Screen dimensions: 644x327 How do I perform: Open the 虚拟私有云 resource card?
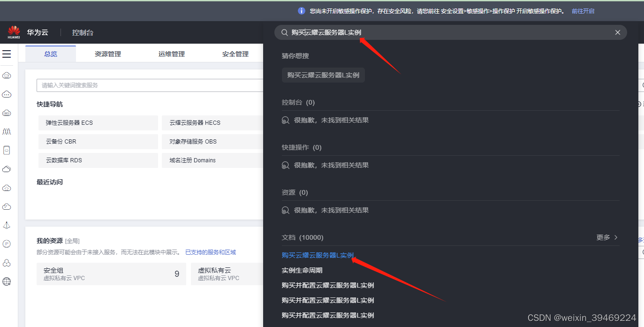pyautogui.click(x=227, y=274)
